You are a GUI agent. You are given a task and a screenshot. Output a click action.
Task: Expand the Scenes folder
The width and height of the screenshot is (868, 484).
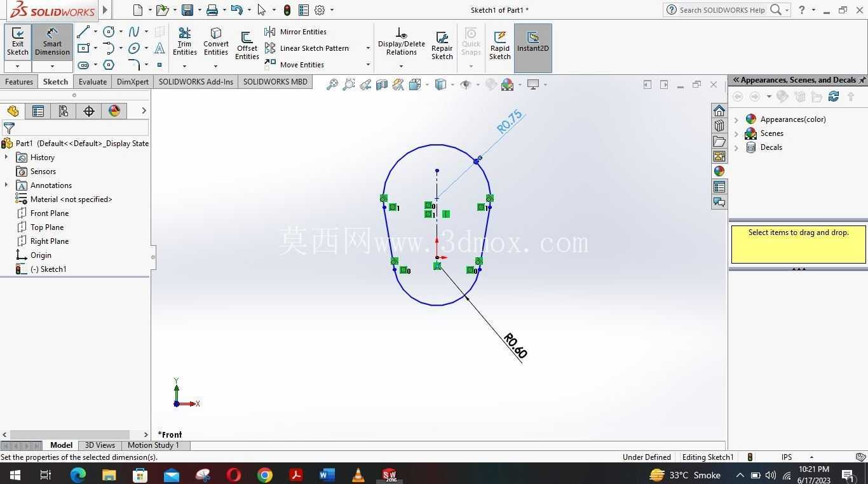736,133
